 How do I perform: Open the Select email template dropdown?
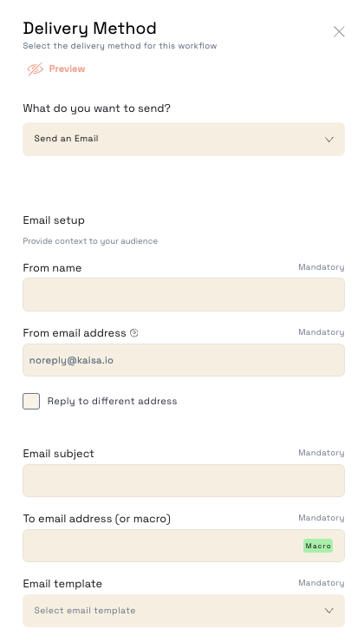[184, 611]
